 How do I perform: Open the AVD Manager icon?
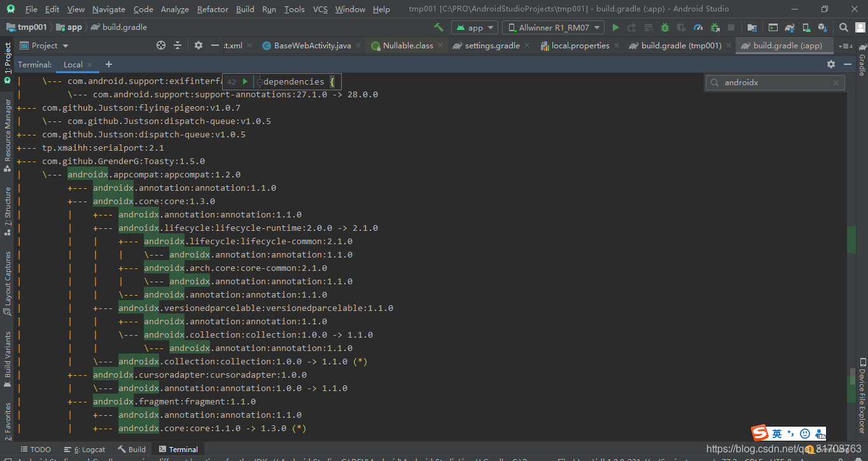pyautogui.click(x=806, y=27)
